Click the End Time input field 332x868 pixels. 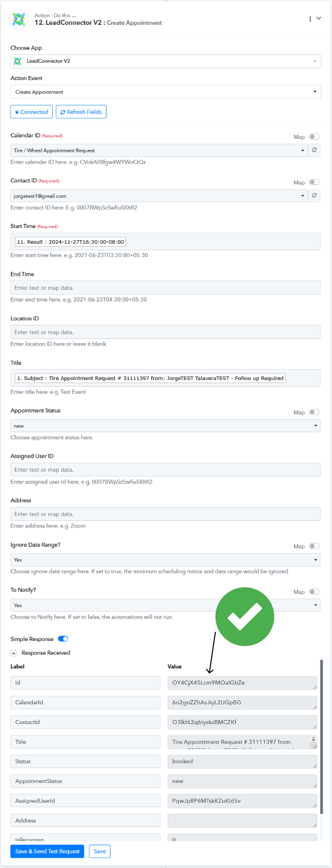pyautogui.click(x=166, y=288)
